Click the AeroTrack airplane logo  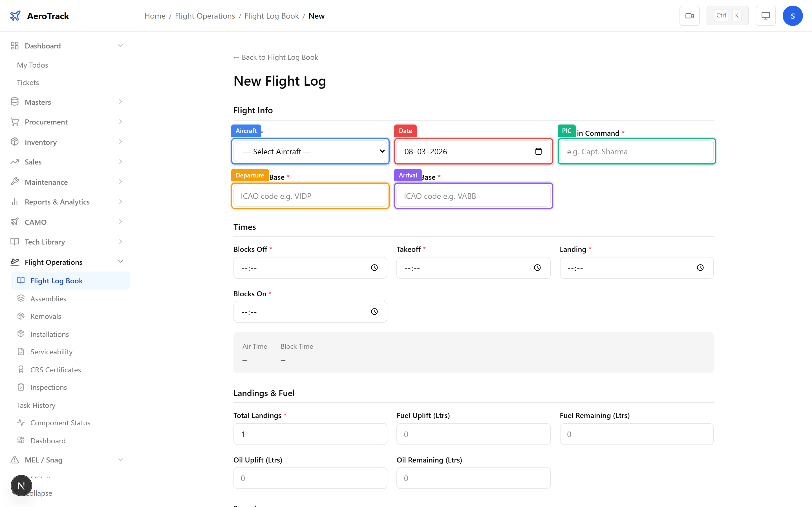click(x=15, y=16)
